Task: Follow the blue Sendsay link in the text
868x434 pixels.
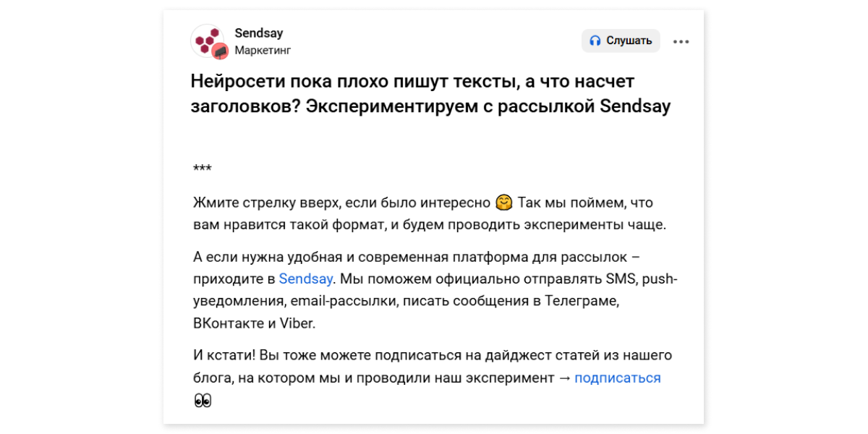Action: (x=306, y=278)
